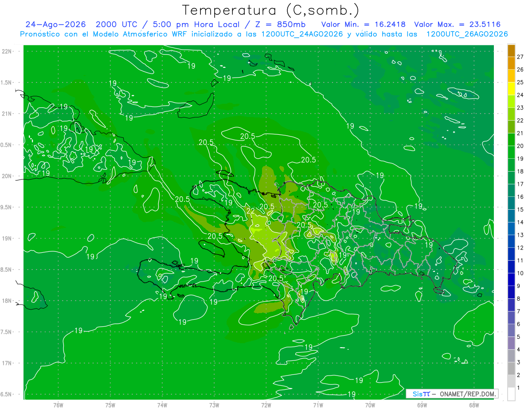Click the color scale value "4"

point(519,349)
